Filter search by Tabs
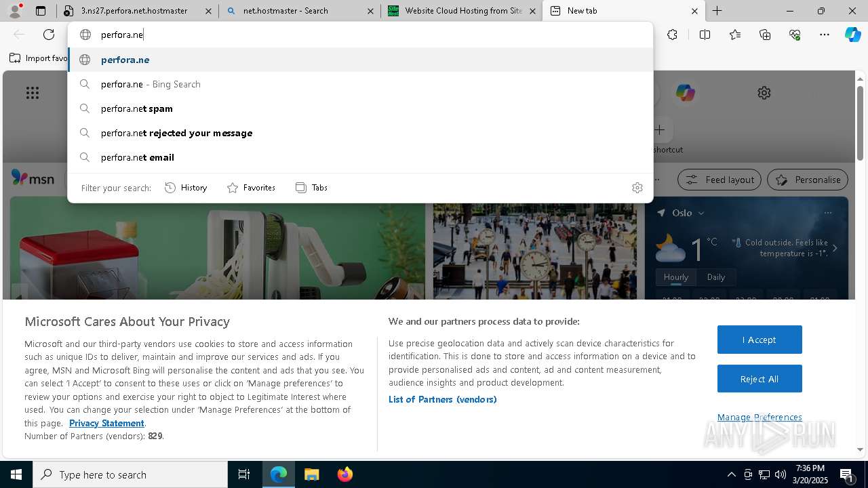This screenshot has height=488, width=868. (311, 188)
